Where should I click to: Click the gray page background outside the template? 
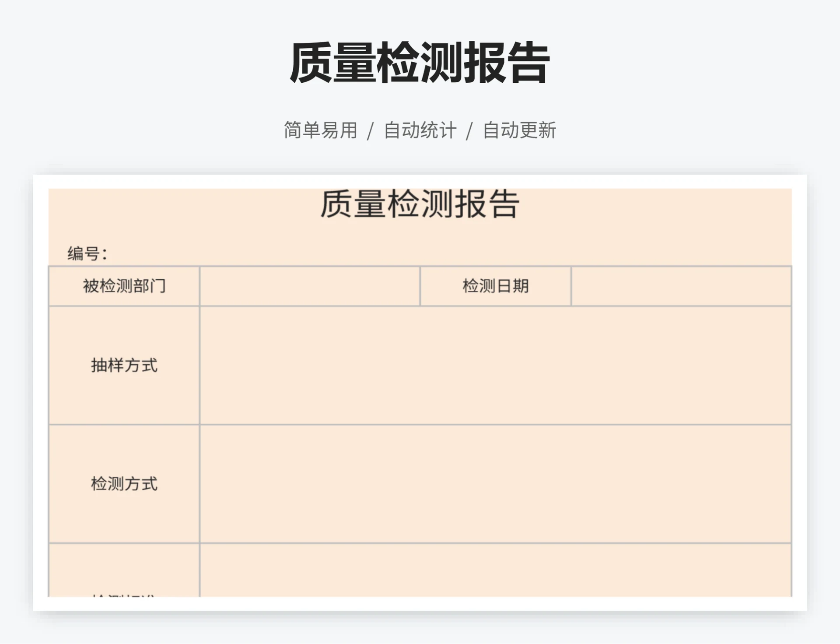tap(822, 88)
